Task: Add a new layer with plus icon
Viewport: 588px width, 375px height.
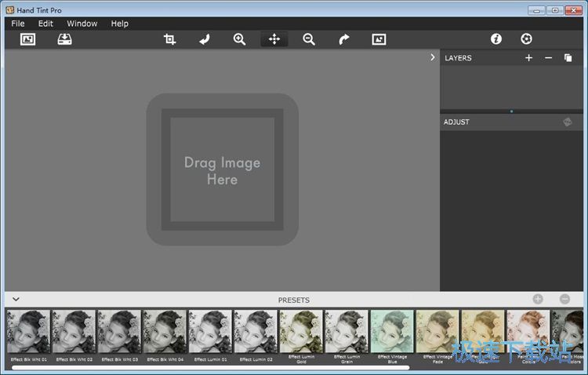Action: tap(528, 58)
